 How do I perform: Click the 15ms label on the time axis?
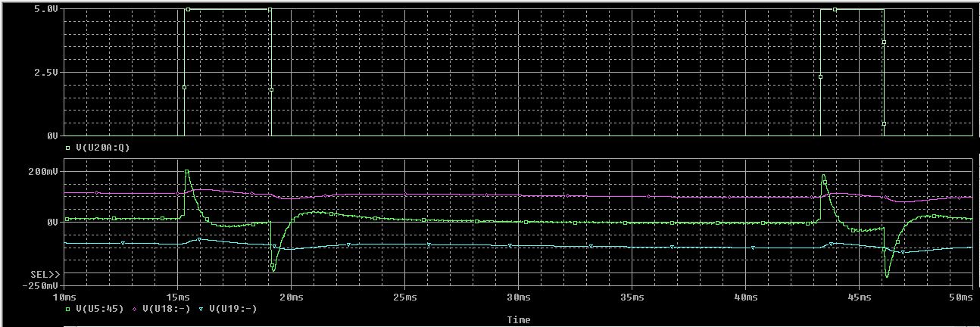177,297
